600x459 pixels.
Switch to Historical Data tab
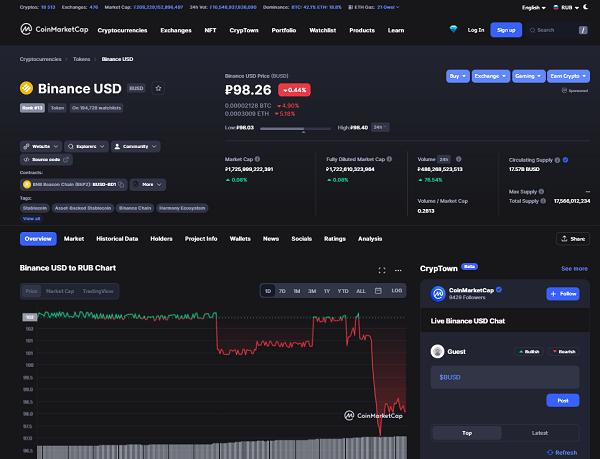pos(117,239)
